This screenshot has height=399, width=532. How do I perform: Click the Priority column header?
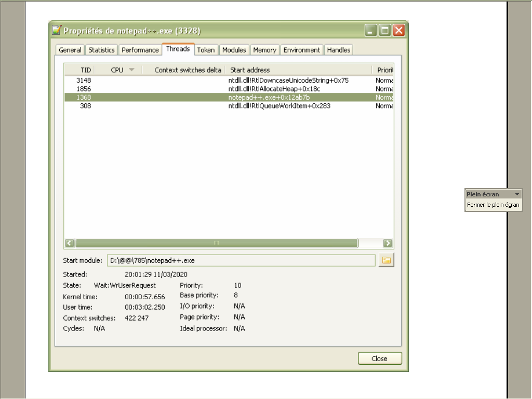point(383,70)
